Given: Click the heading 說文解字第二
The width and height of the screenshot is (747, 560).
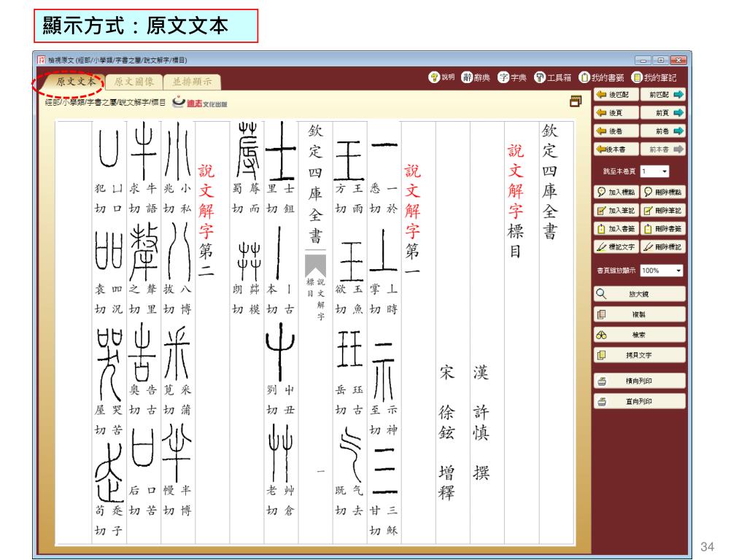Looking at the screenshot, I should click(206, 220).
